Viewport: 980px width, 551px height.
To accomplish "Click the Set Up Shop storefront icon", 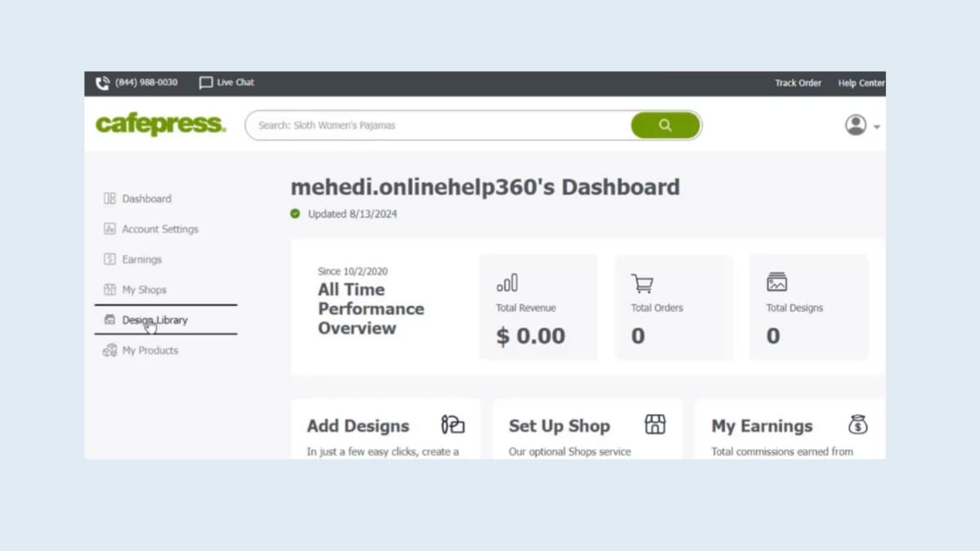I will 655,424.
